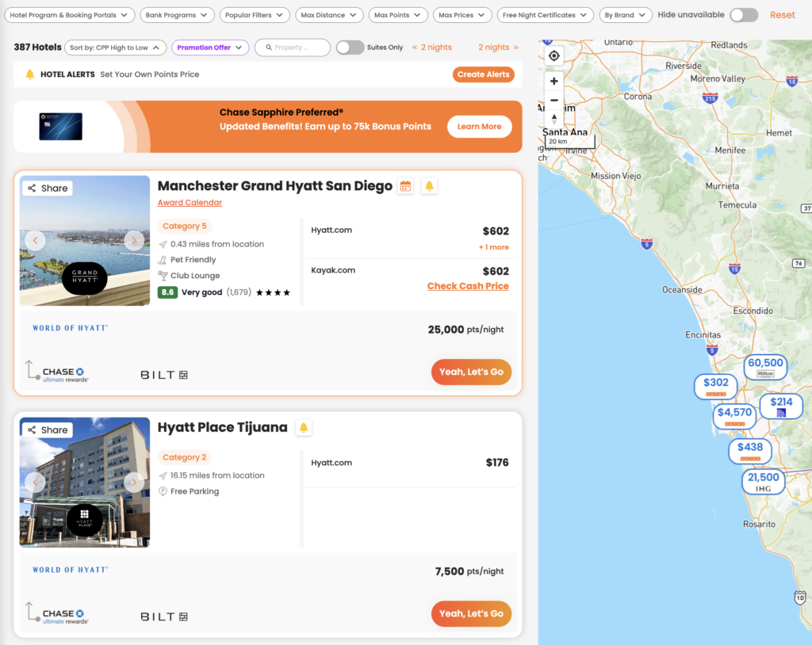This screenshot has height=645, width=812.
Task: Show previous photo of Manchester Grand Hyatt
Action: [x=35, y=241]
